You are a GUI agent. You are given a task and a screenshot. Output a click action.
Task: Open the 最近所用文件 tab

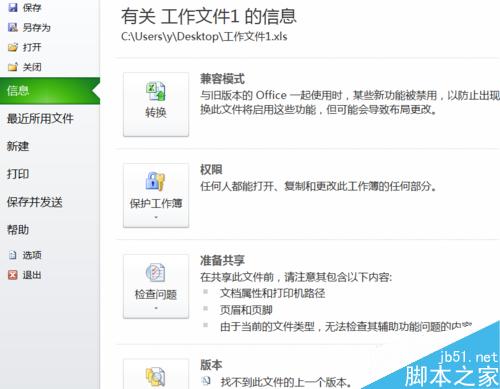click(x=40, y=118)
